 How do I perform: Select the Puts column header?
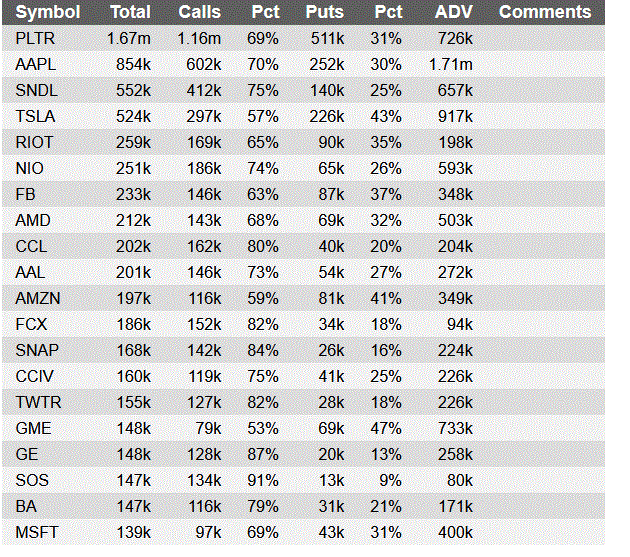pyautogui.click(x=325, y=12)
